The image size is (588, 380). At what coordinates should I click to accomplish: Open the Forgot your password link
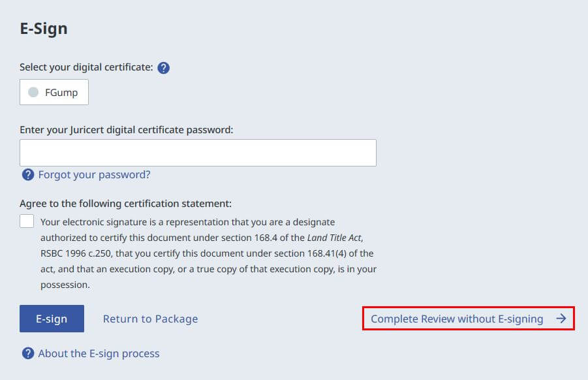[x=94, y=174]
